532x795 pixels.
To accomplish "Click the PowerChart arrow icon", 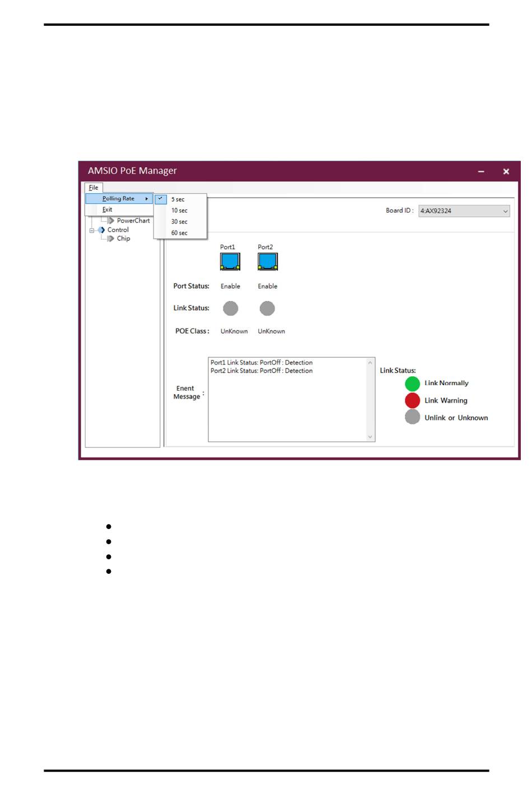I will click(x=111, y=221).
